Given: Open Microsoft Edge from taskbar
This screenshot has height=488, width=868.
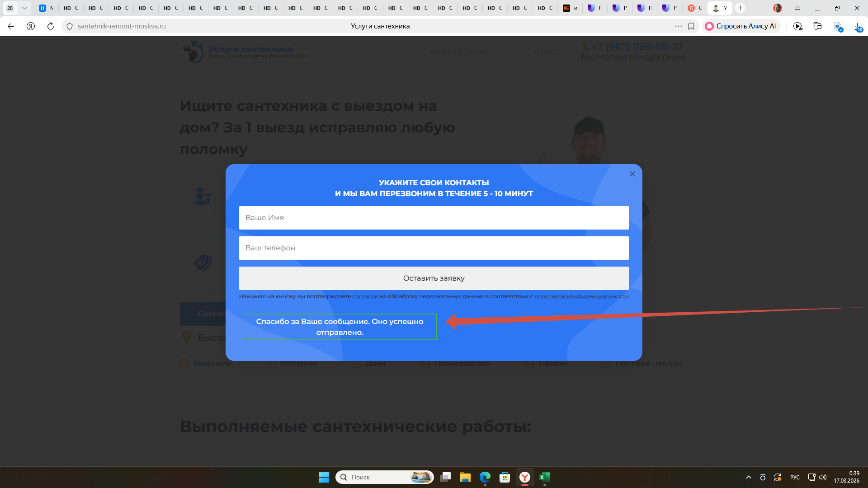Looking at the screenshot, I should click(485, 477).
